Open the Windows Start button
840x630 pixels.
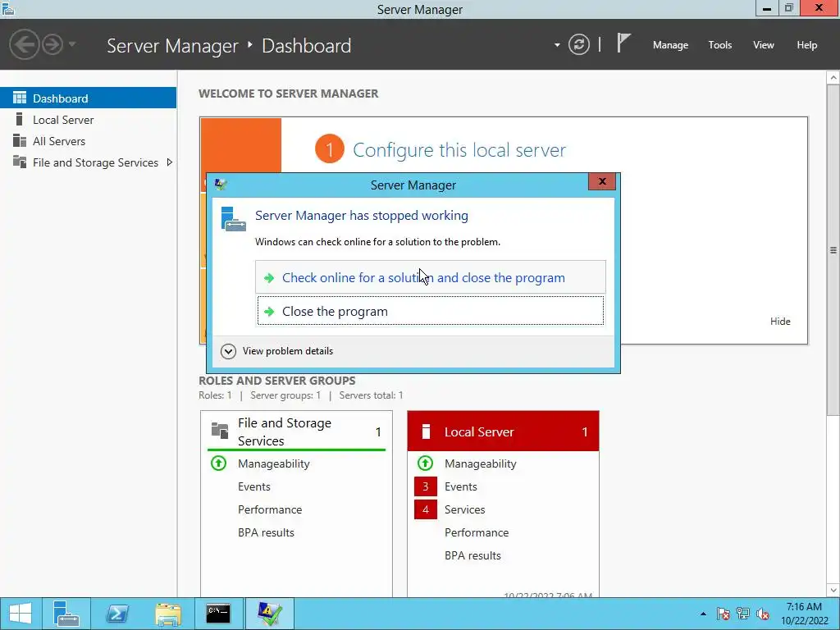point(21,614)
